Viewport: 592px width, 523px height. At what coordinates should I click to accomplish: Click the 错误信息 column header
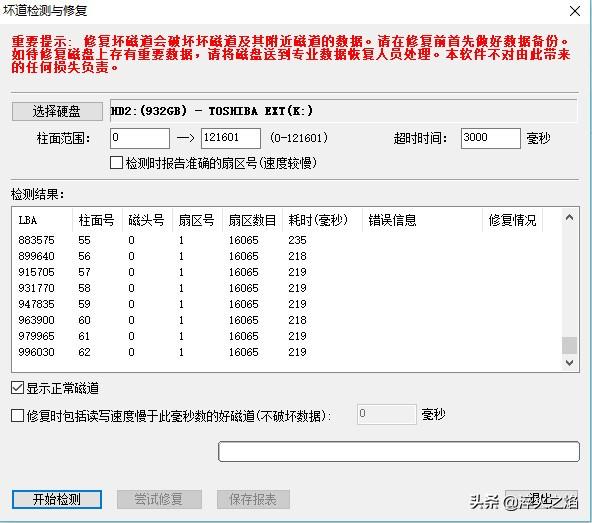(422, 220)
